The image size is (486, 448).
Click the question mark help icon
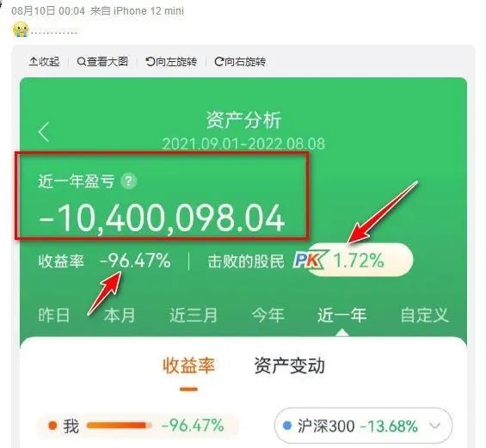(x=129, y=181)
